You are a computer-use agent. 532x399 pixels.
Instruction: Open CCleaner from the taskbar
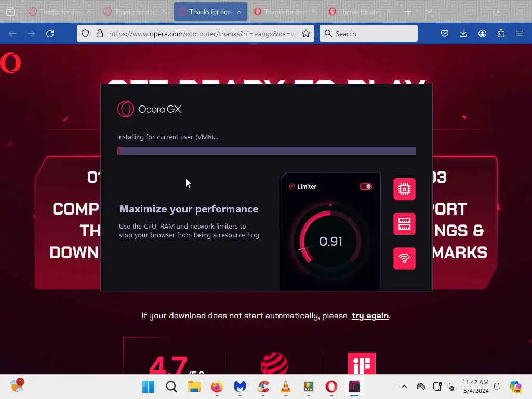[x=263, y=387]
